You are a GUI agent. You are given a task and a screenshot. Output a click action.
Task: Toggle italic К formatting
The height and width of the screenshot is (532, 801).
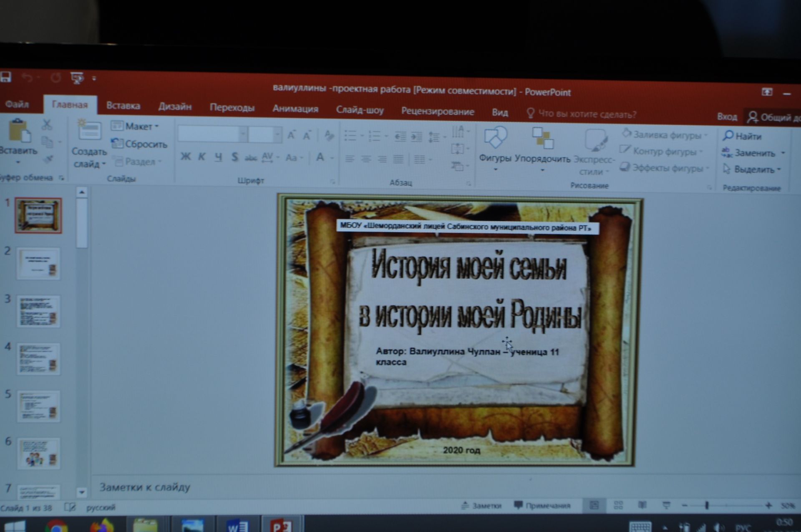pos(202,156)
